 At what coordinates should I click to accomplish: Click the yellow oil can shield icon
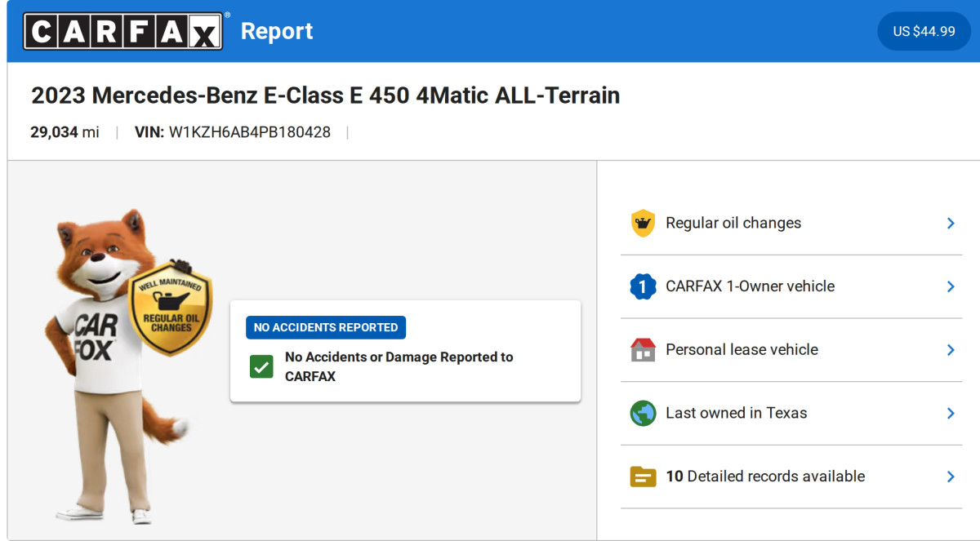(643, 223)
